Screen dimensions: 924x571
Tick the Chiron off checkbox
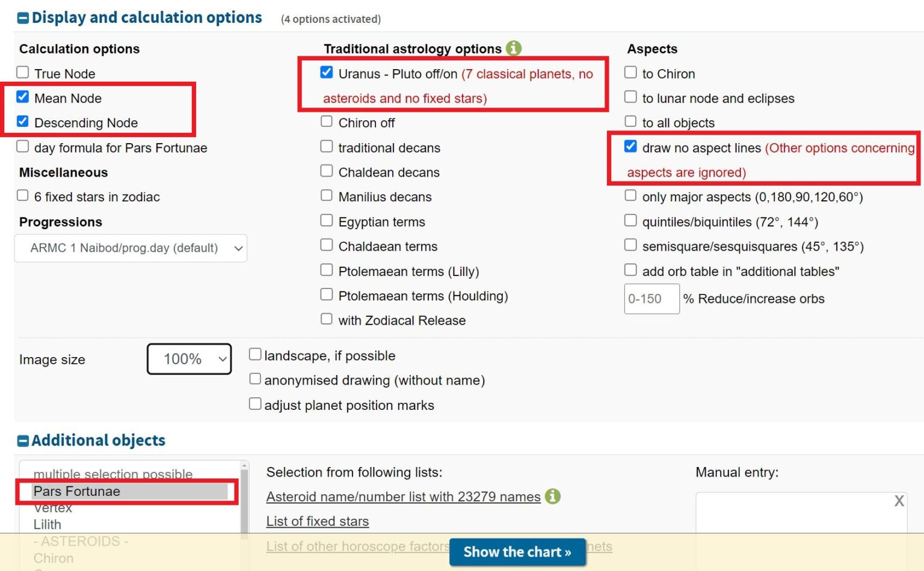tap(327, 122)
